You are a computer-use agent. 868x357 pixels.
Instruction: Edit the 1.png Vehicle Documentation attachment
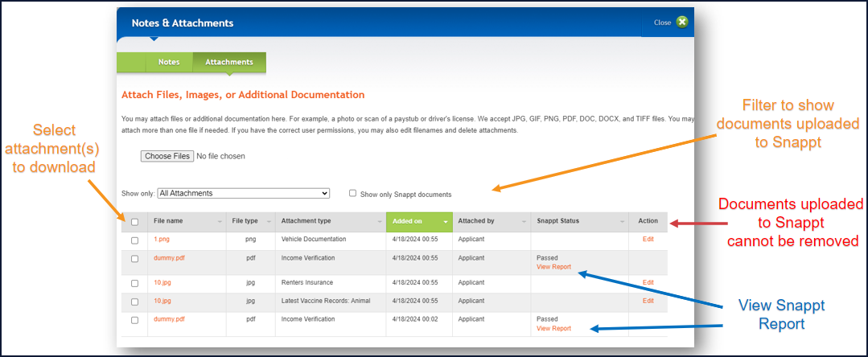pyautogui.click(x=648, y=239)
